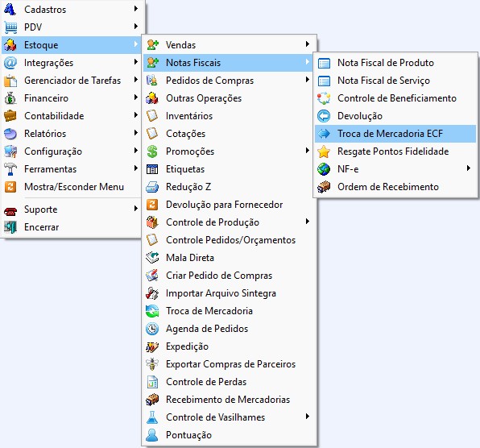
Task: Click the clock icon for Agenda de Pedidos
Action: click(x=152, y=329)
